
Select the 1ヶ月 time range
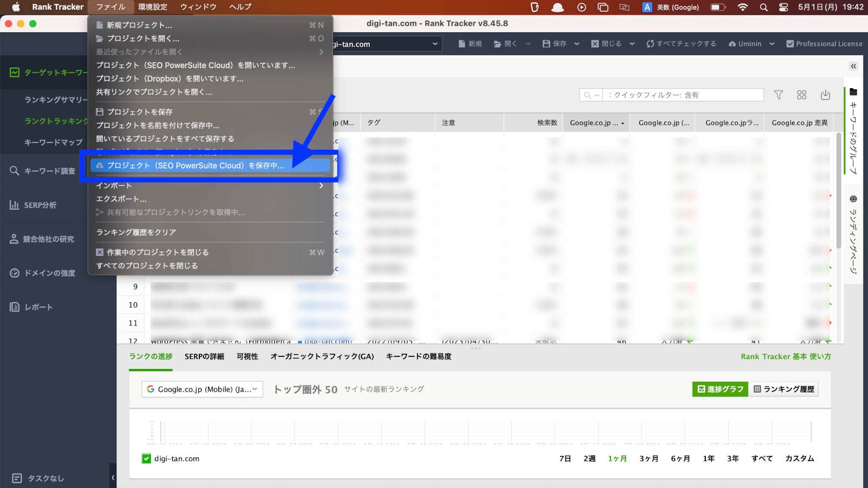point(617,458)
